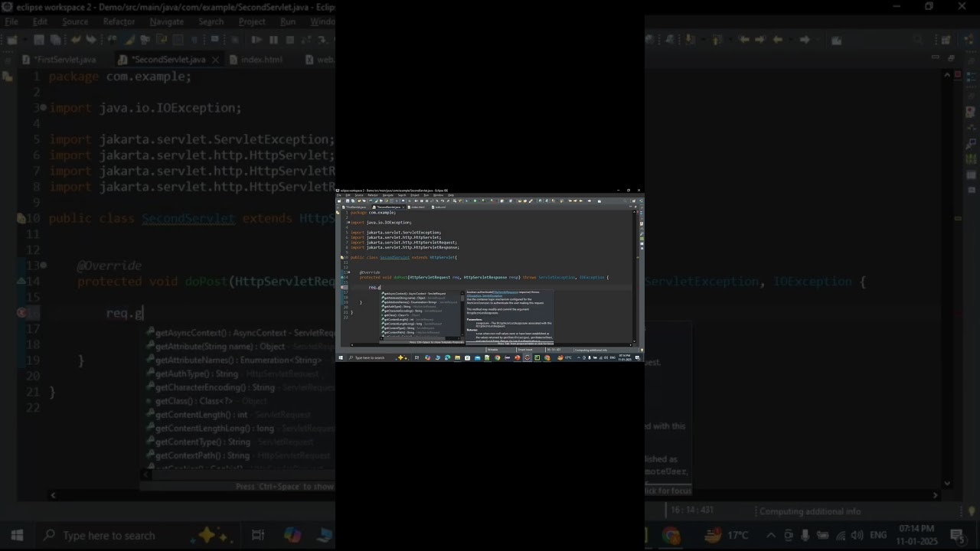Viewport: 980px width, 551px height.
Task: Click Writable status in small centered Eclipse window
Action: tap(492, 350)
